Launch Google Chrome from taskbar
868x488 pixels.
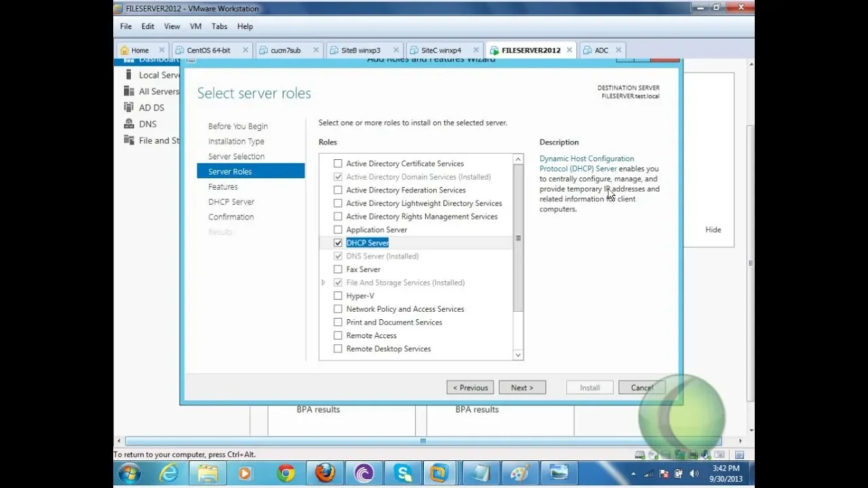pos(285,473)
